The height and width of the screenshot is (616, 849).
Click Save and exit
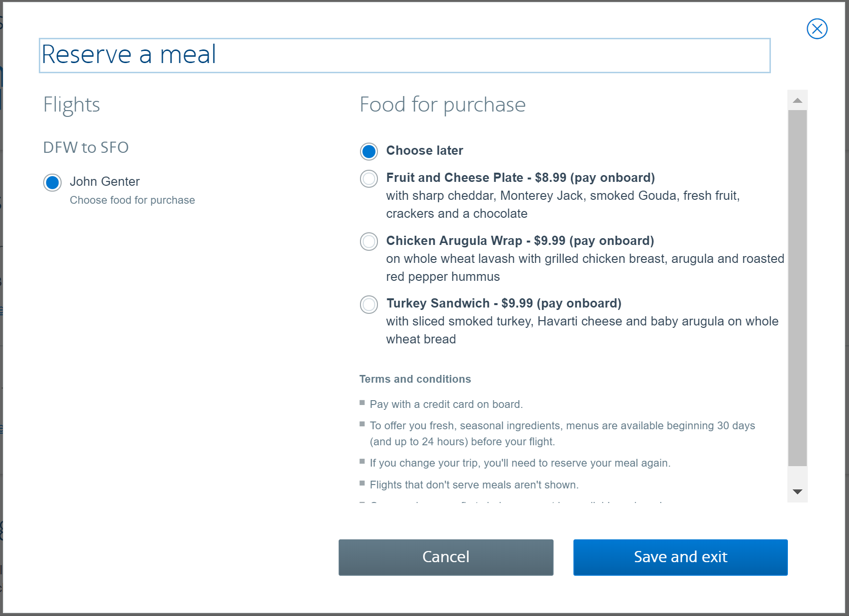point(680,557)
